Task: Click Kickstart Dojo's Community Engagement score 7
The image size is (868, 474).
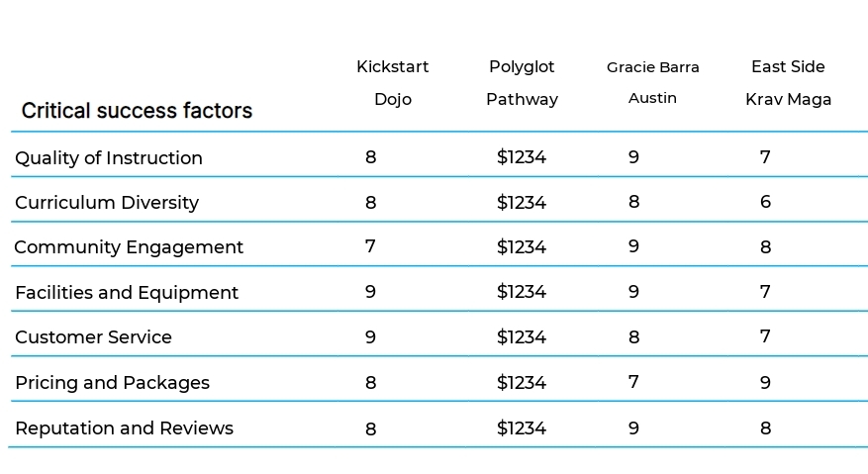Action: (370, 246)
